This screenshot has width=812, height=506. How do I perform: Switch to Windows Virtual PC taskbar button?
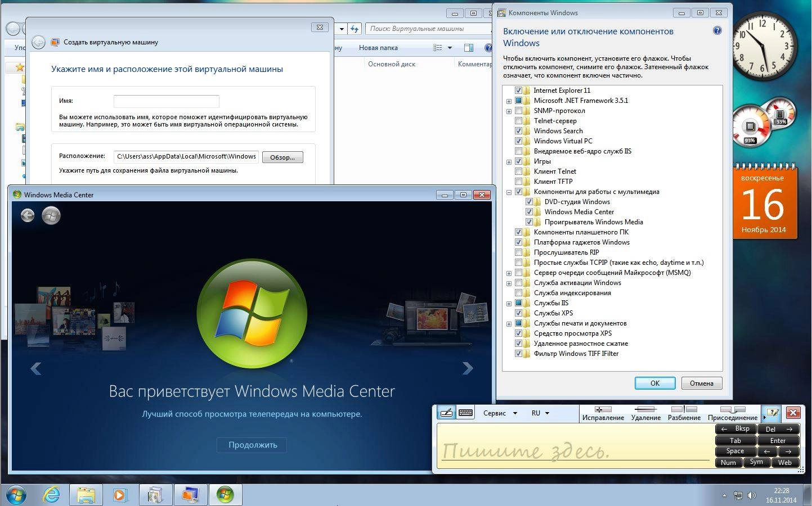(190, 495)
